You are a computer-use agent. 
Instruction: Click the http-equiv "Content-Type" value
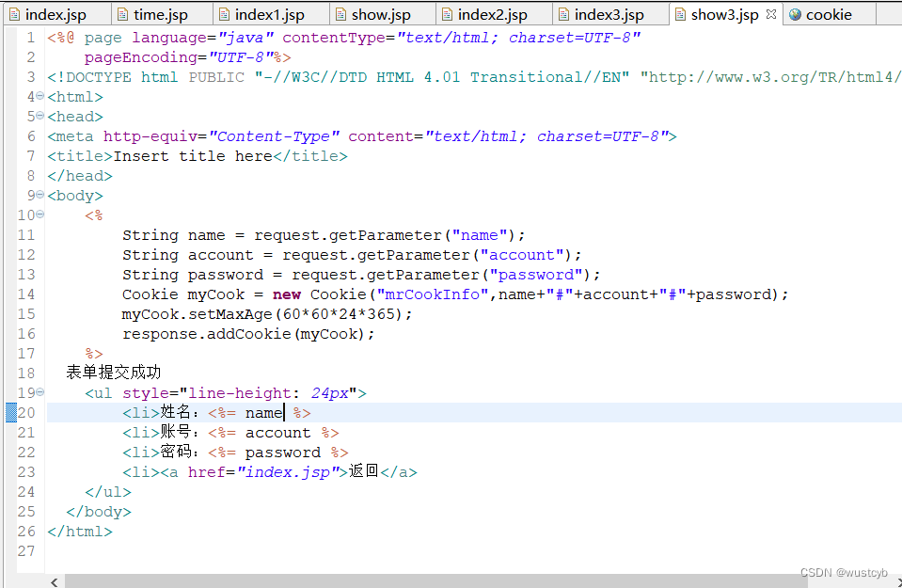pyautogui.click(x=274, y=136)
